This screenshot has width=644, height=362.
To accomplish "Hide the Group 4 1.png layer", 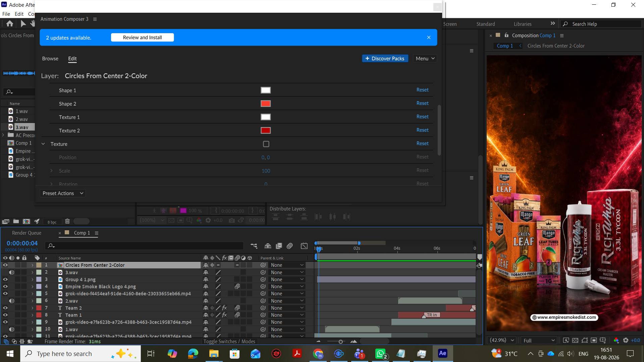I will [x=5, y=280].
